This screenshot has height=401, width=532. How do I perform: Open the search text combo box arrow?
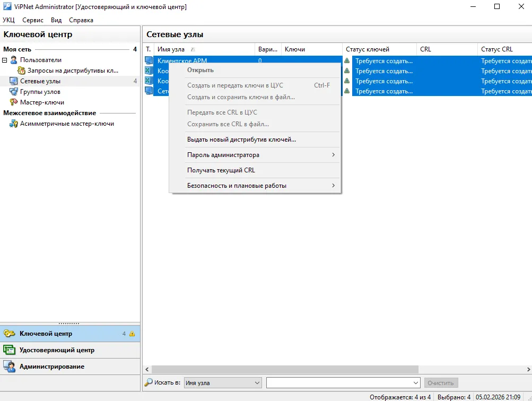[x=416, y=382]
